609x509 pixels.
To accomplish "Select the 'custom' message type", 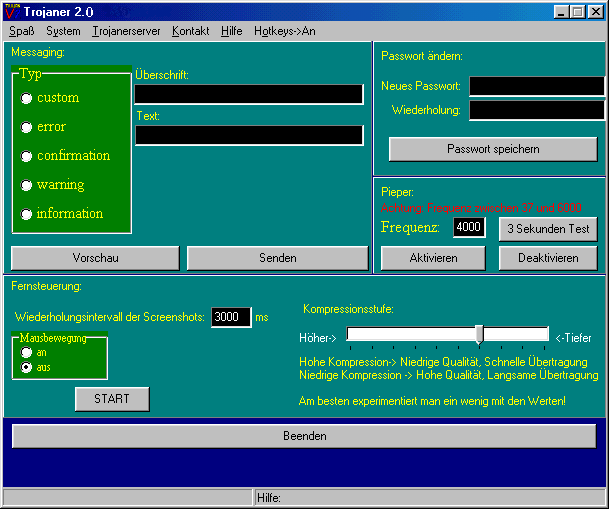I will click(27, 98).
